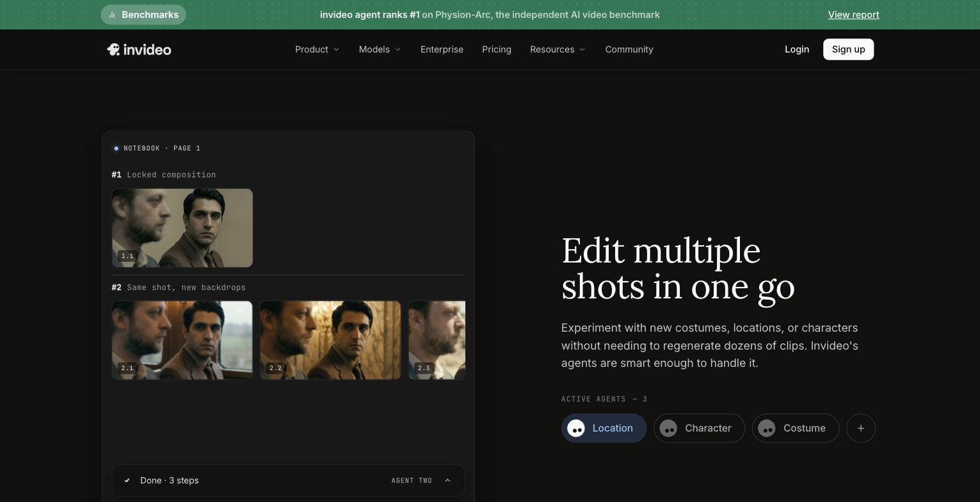Click the Costume agent avatar icon
This screenshot has height=502, width=980.
[767, 428]
